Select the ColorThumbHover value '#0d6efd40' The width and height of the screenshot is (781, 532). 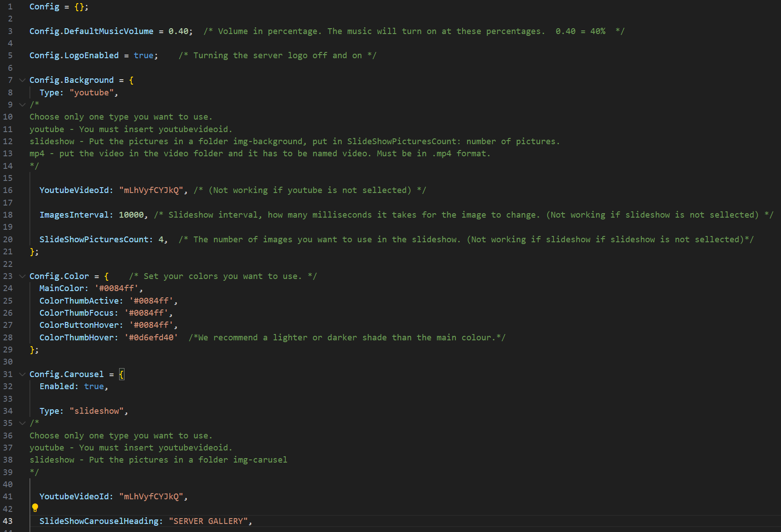(x=150, y=337)
